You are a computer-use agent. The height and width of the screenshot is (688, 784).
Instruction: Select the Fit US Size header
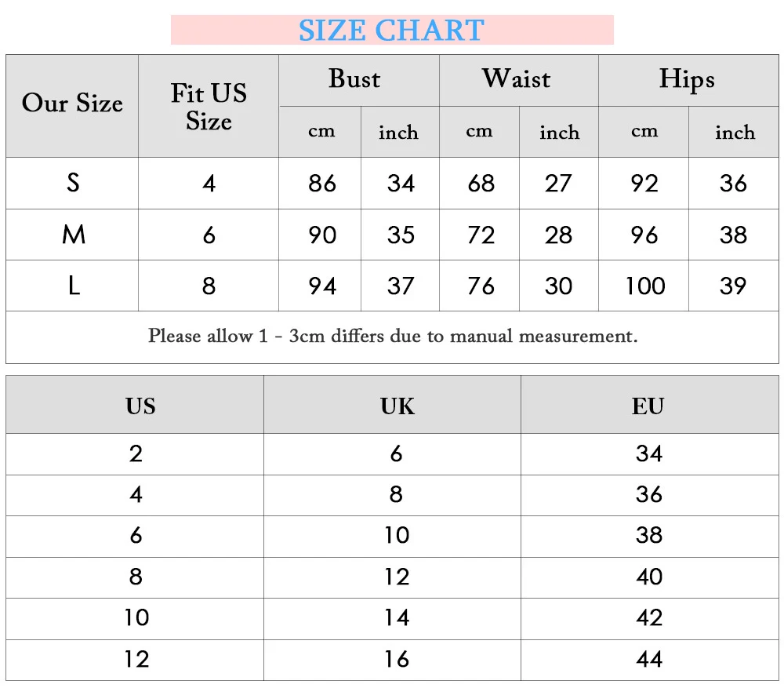pyautogui.click(x=209, y=107)
